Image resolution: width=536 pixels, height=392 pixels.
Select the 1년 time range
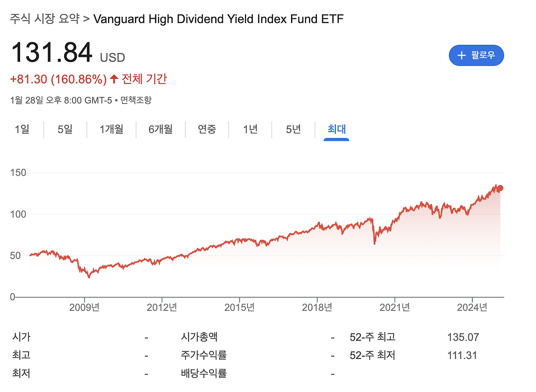[x=250, y=130]
